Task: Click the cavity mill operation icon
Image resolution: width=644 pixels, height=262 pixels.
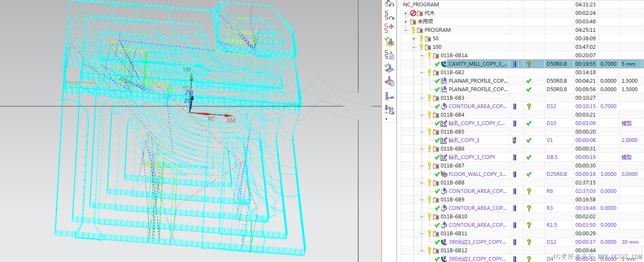Action: [444, 64]
